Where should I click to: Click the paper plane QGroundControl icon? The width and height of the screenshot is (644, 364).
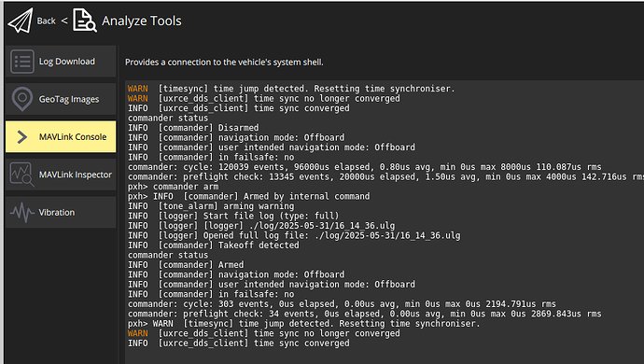coord(21,21)
